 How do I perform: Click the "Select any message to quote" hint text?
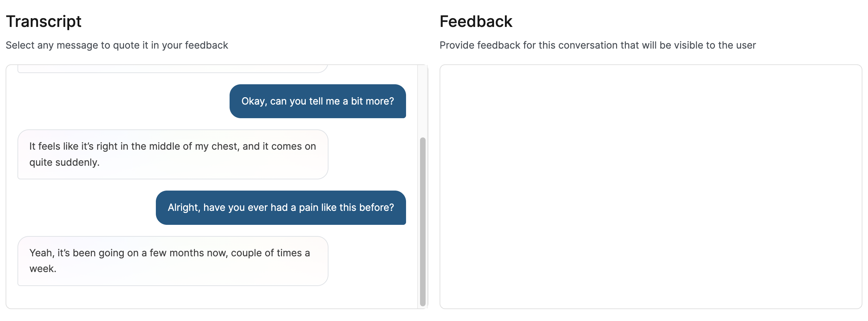point(117,45)
